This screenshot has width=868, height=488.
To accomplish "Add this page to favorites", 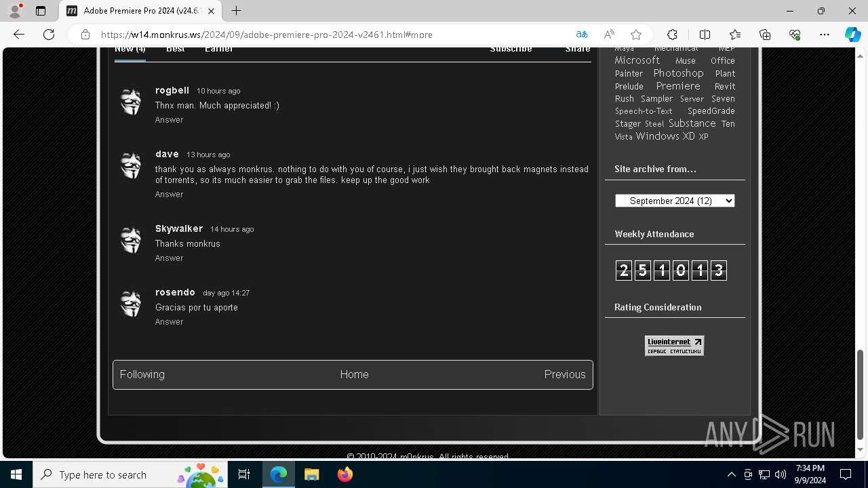I will [x=636, y=35].
